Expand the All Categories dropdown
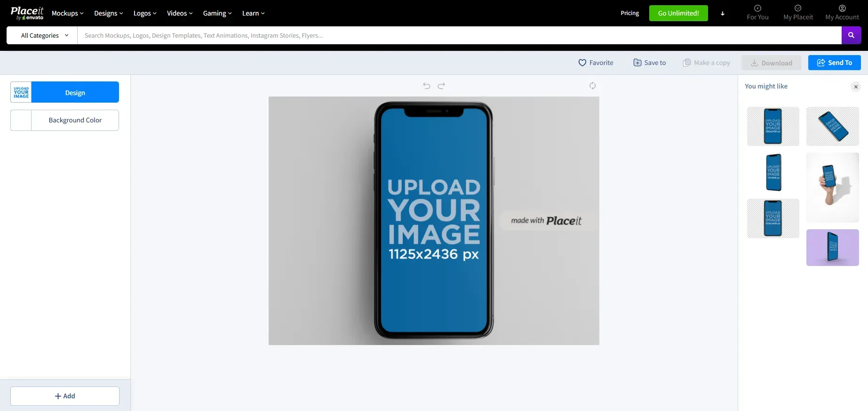Image resolution: width=868 pixels, height=411 pixels. 45,35
